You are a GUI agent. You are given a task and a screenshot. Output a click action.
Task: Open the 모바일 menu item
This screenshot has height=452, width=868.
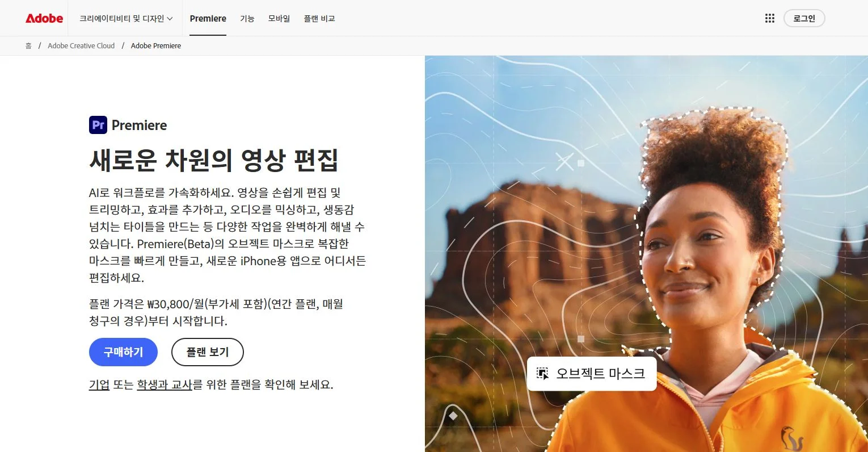pyautogui.click(x=279, y=19)
